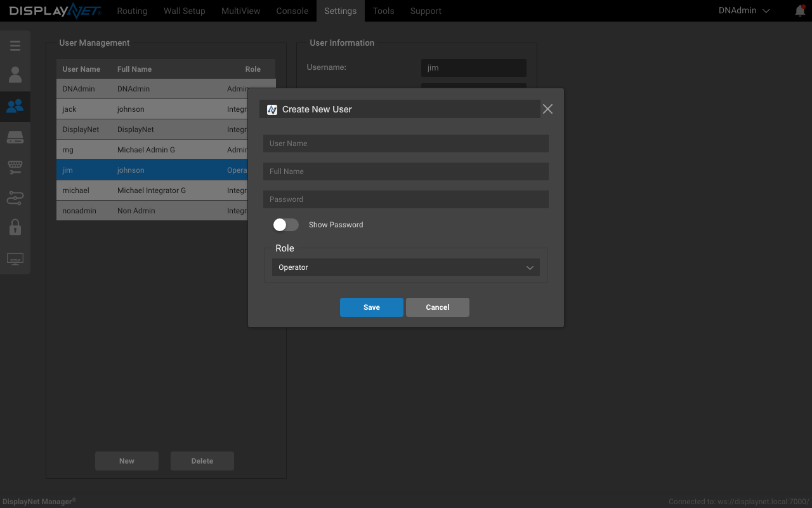Open the Wall Setup tab

(184, 11)
